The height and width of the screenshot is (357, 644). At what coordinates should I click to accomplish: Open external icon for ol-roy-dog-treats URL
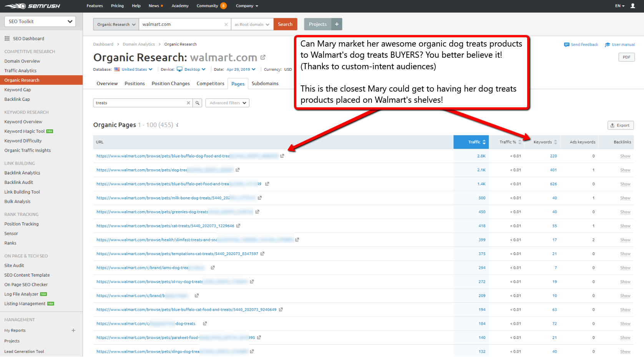coord(252,282)
